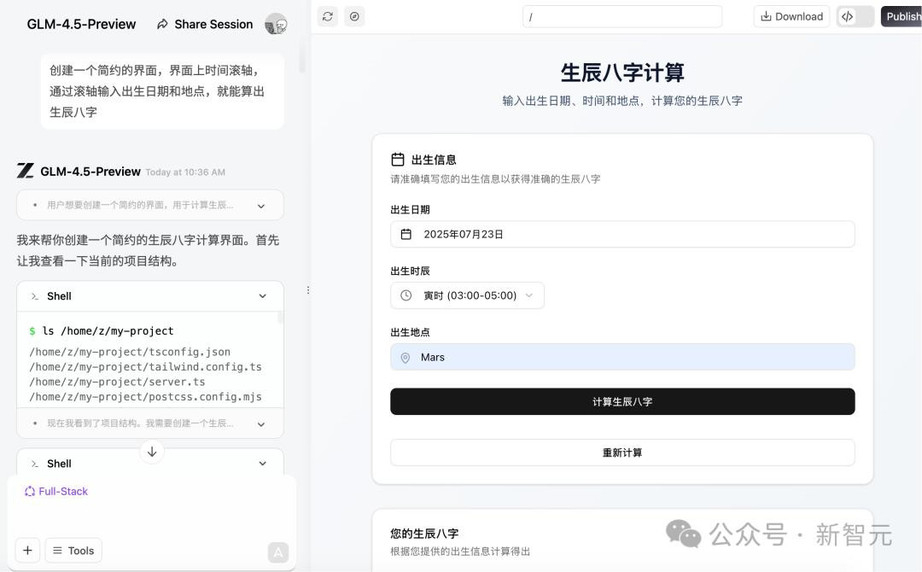
Task: Click the scroll-to-bottom arrow button
Action: [x=152, y=451]
